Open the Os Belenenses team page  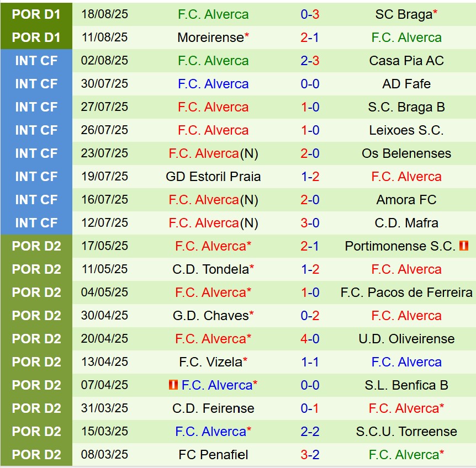click(x=406, y=153)
